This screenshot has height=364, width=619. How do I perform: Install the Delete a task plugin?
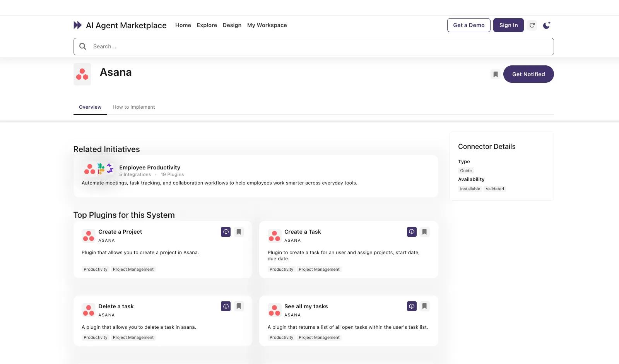coord(226,306)
